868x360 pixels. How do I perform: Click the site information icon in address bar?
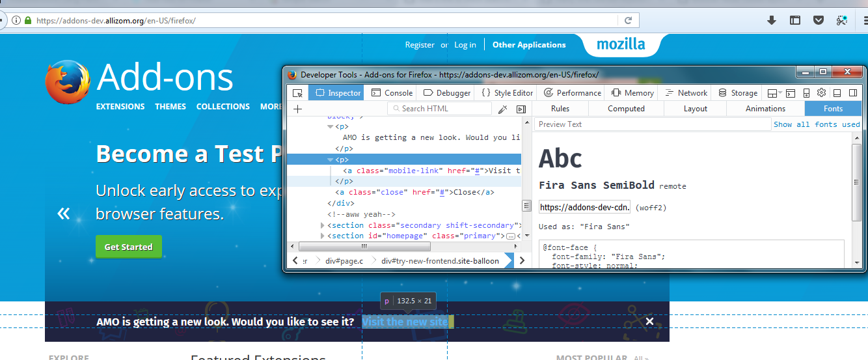[16, 20]
